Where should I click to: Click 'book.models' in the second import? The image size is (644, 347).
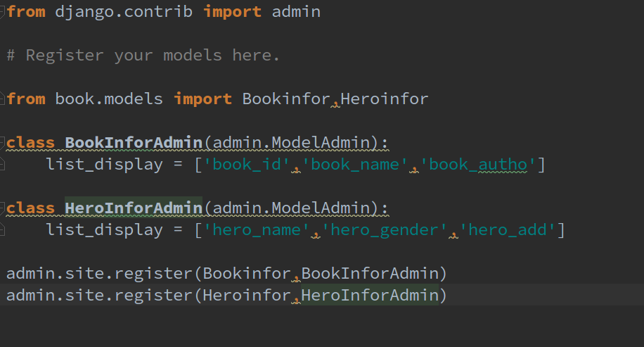pos(109,99)
